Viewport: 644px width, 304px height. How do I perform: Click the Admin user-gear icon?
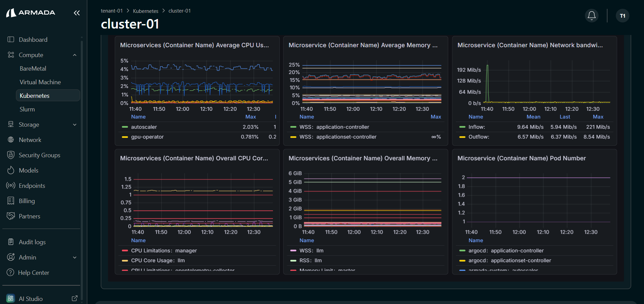pos(11,257)
